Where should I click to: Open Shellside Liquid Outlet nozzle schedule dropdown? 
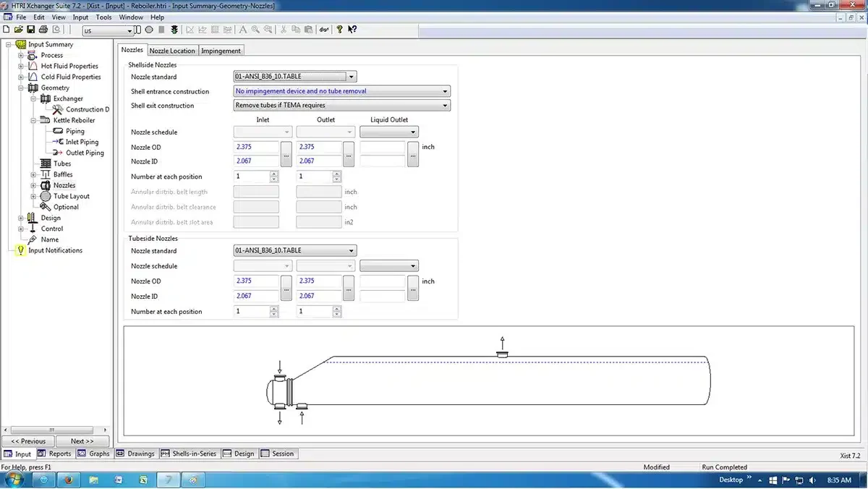coord(389,132)
